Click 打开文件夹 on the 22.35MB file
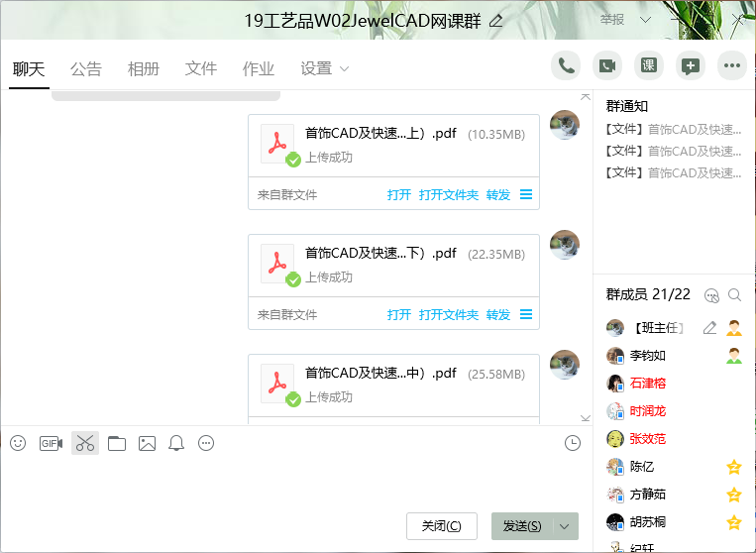Viewport: 756px width, 553px height. tap(449, 315)
